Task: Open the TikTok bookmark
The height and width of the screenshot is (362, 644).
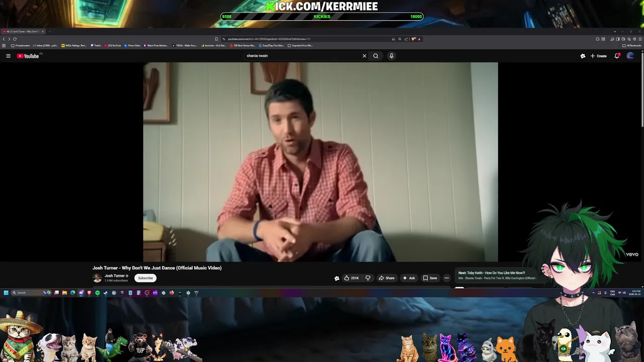Action: coord(185,45)
